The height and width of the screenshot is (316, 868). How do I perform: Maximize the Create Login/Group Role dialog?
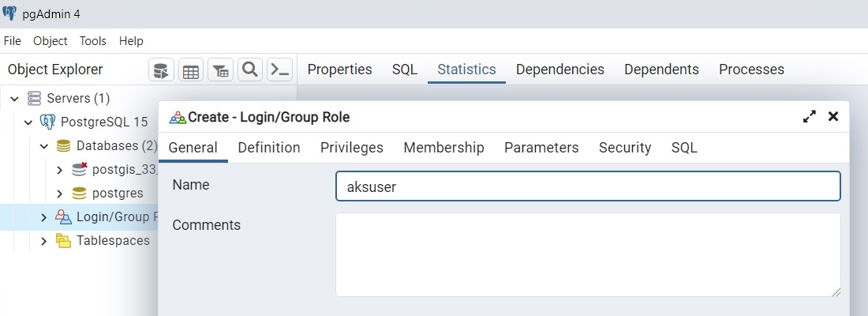(x=810, y=117)
